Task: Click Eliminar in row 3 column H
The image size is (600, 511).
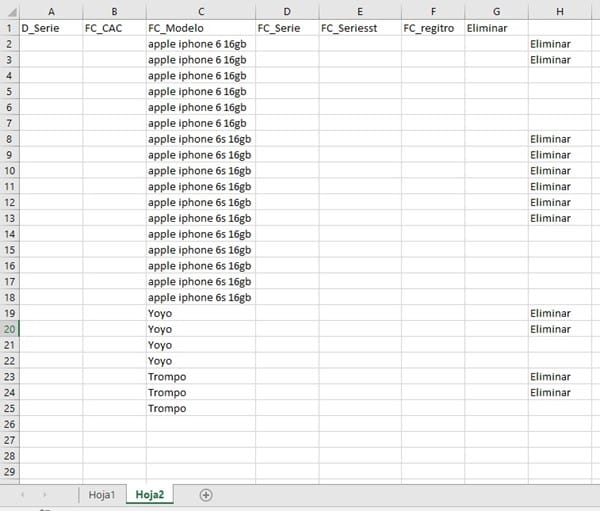Action: coord(560,60)
